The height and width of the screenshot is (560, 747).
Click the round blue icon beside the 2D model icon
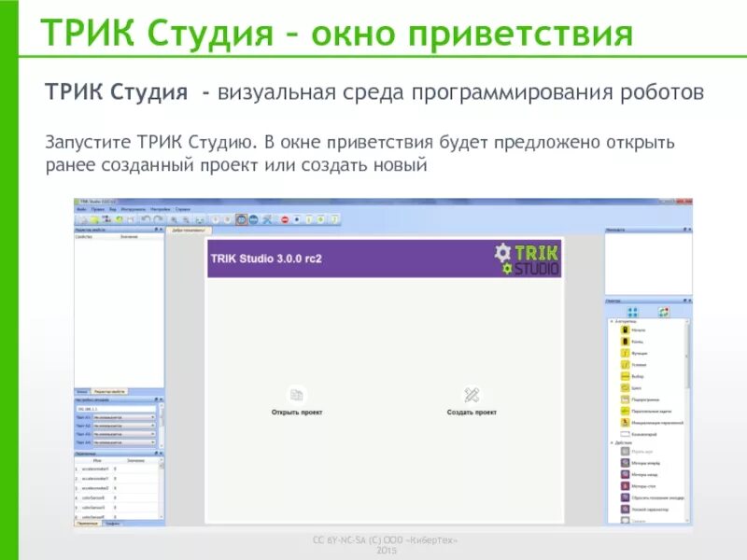(x=254, y=219)
